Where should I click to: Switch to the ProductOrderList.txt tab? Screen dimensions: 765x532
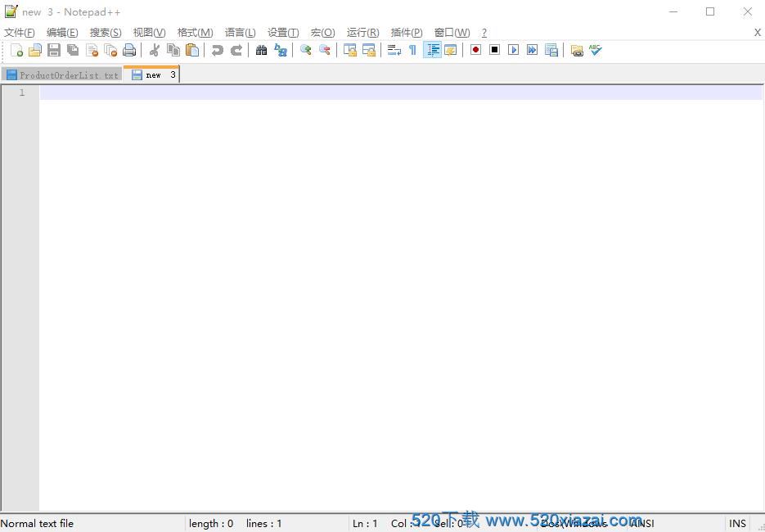pyautogui.click(x=61, y=74)
